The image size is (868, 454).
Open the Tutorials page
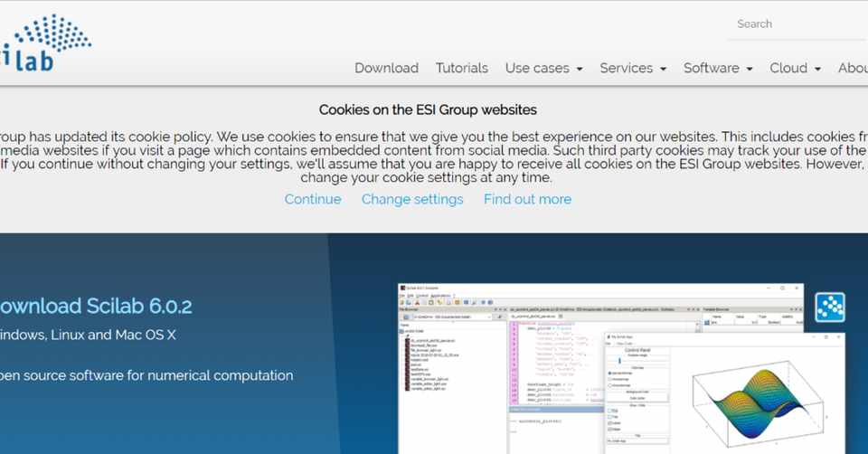click(x=462, y=68)
